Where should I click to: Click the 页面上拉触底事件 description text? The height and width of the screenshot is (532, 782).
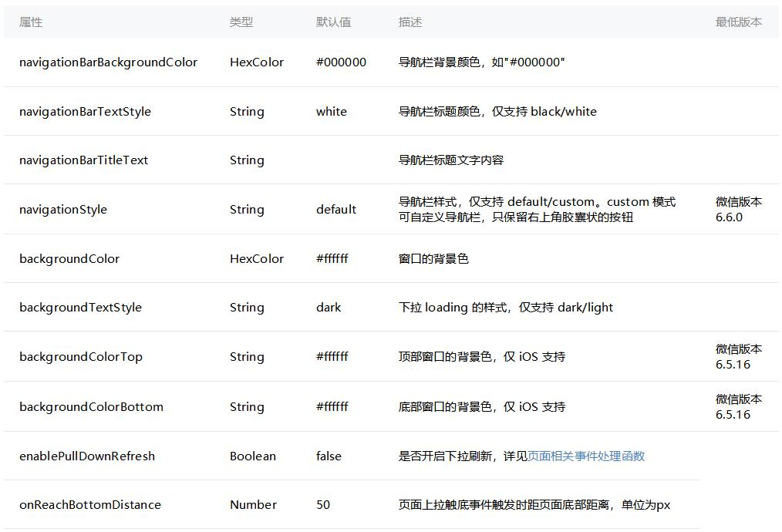534,504
